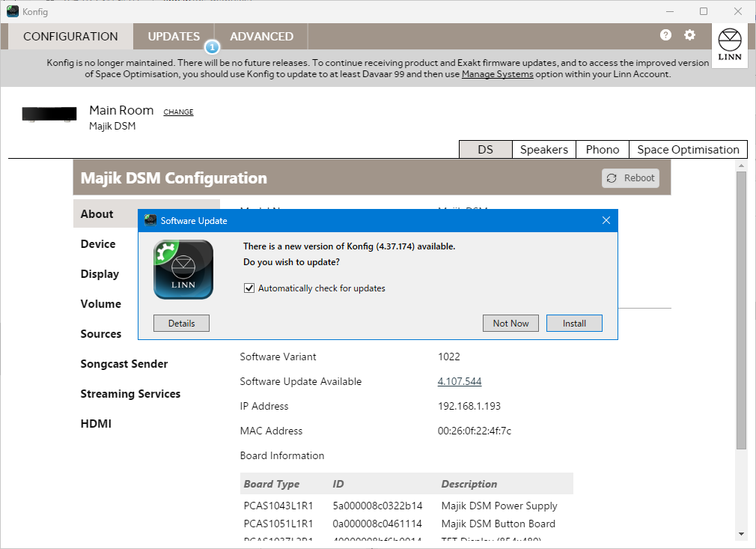The image size is (756, 549).
Task: Click the Linn logo in header
Action: (x=730, y=44)
